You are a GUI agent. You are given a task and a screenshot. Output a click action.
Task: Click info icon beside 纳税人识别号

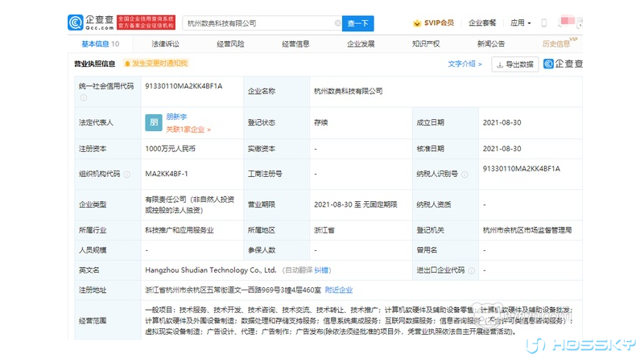click(464, 175)
